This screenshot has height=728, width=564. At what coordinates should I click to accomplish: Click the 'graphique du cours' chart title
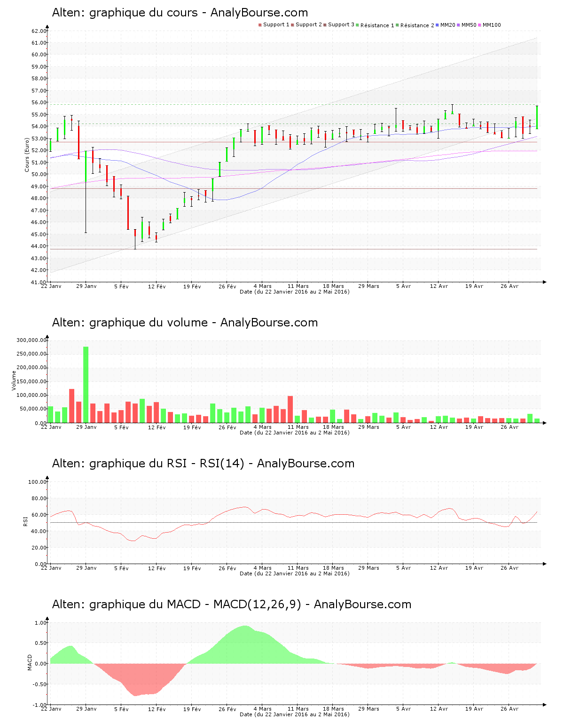(x=180, y=13)
